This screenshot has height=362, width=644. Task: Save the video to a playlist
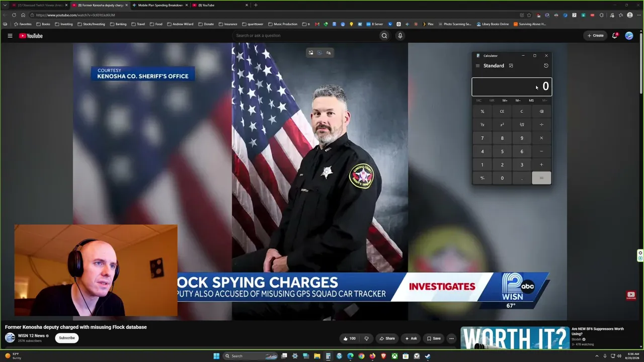coord(434,338)
